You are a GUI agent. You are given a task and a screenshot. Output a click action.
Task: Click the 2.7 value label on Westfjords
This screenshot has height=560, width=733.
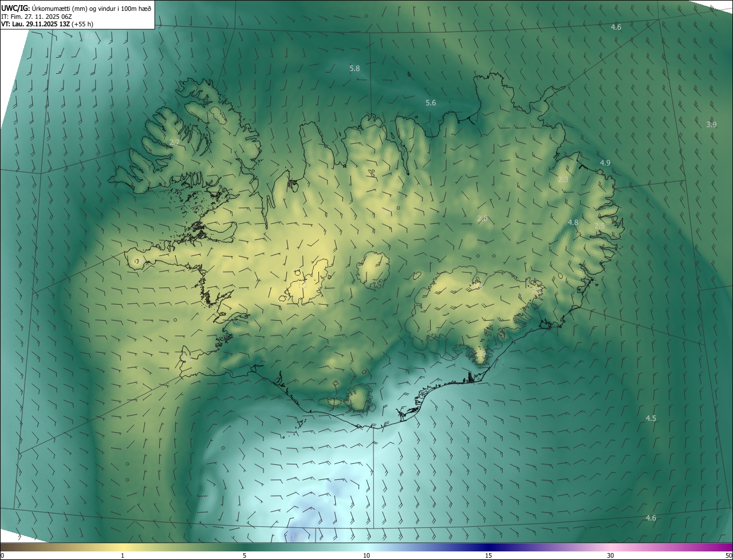tap(175, 142)
